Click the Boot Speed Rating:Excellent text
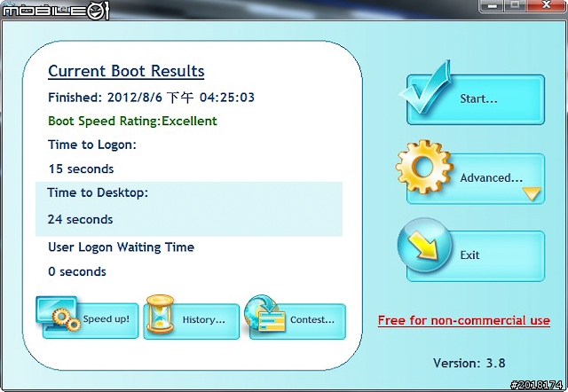Image resolution: width=568 pixels, height=392 pixels. [132, 121]
